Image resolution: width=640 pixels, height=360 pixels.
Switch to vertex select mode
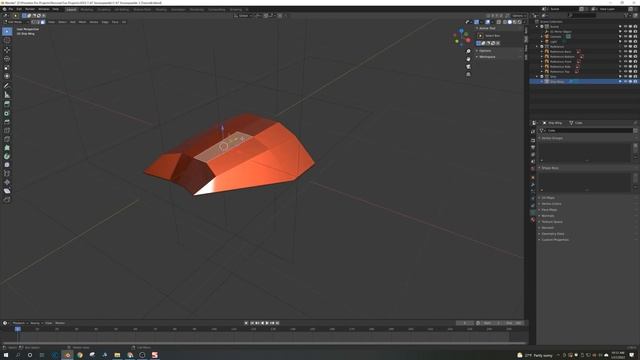(x=33, y=22)
